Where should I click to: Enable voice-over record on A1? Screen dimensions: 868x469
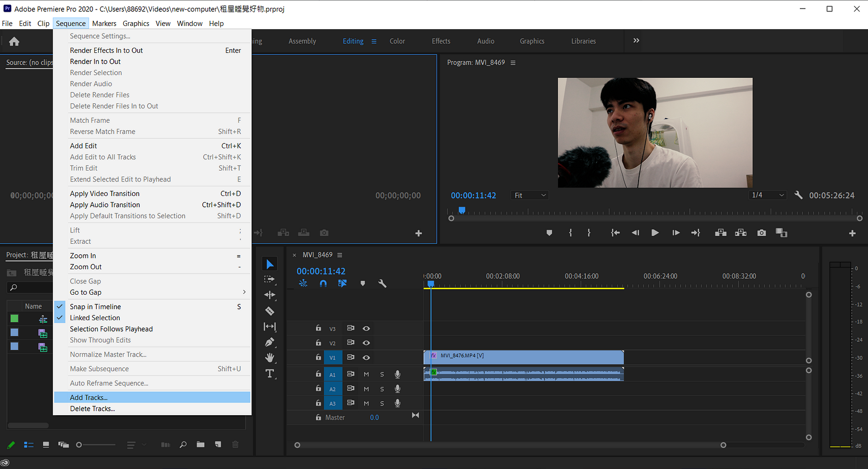398,374
